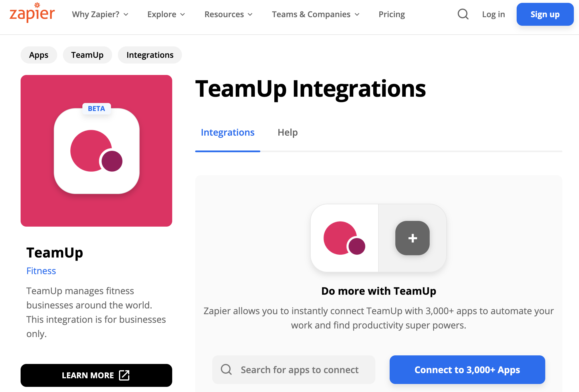
Task: Click Connect to 3,000+ Apps
Action: (x=467, y=370)
